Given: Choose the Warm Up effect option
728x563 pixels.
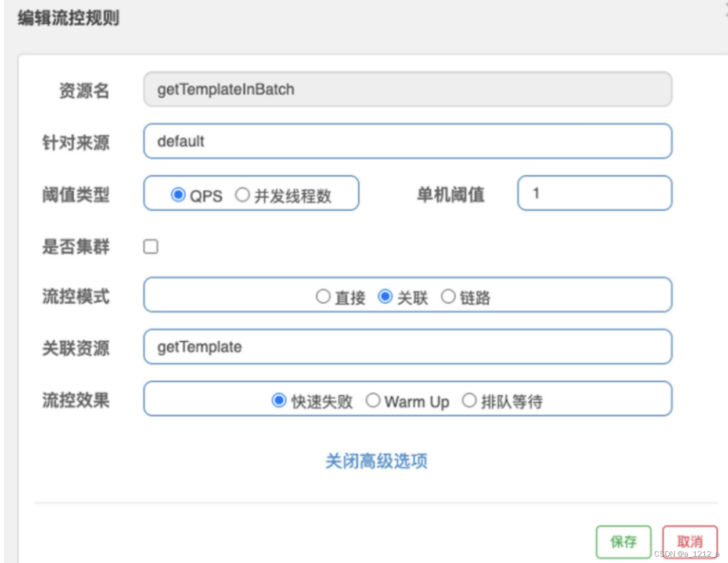Looking at the screenshot, I should (x=373, y=400).
